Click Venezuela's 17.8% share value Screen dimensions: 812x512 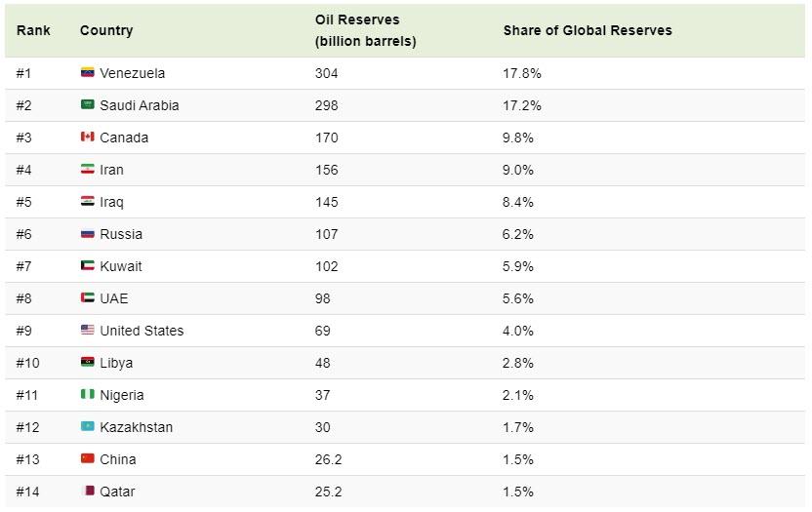(522, 73)
